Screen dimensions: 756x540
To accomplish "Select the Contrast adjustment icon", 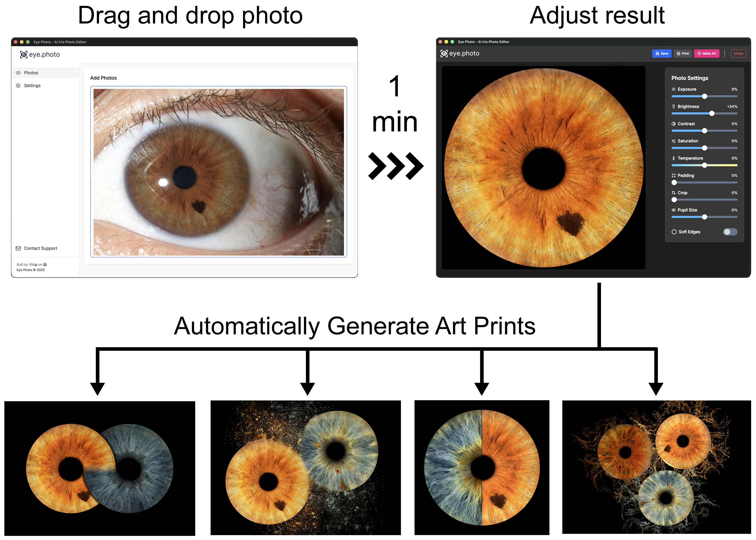I will tap(674, 124).
